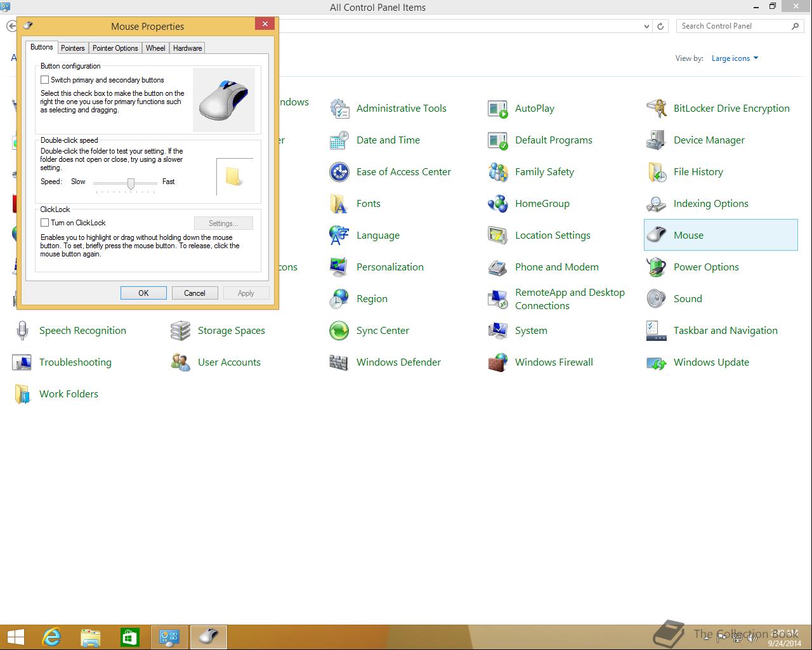Open the Device Manager icon
The image size is (812, 650).
(x=657, y=140)
